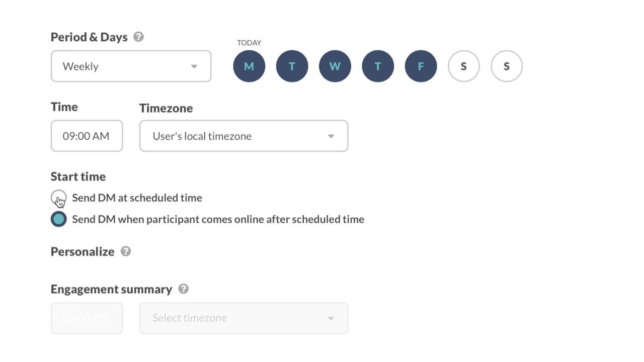This screenshot has height=362, width=644.
Task: Enable Sunday day circle
Action: coord(507,66)
